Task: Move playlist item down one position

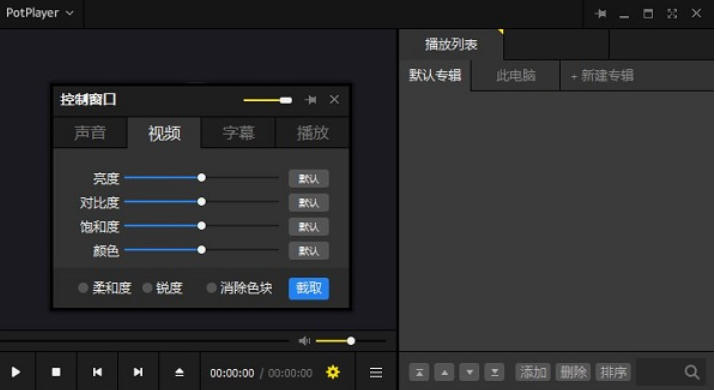Action: point(469,372)
